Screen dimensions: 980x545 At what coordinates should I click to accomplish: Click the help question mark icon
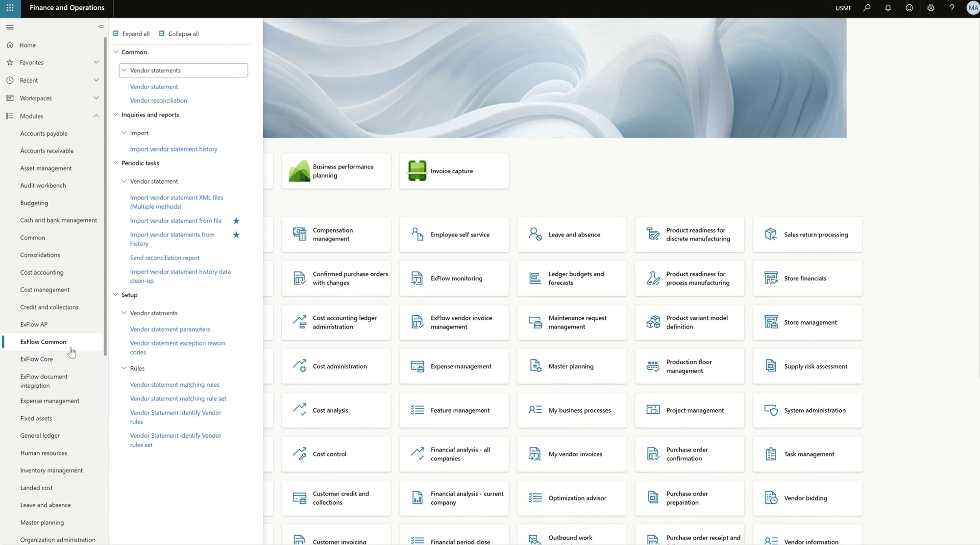(x=952, y=8)
